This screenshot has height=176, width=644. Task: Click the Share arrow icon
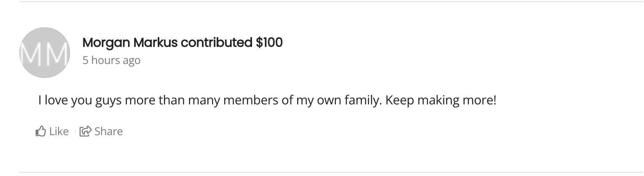[86, 131]
